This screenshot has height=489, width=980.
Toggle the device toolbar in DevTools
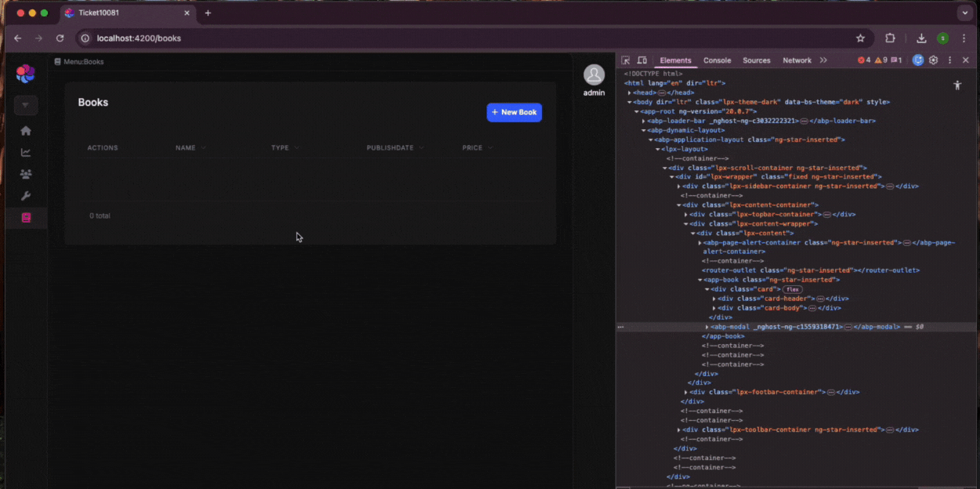click(642, 60)
